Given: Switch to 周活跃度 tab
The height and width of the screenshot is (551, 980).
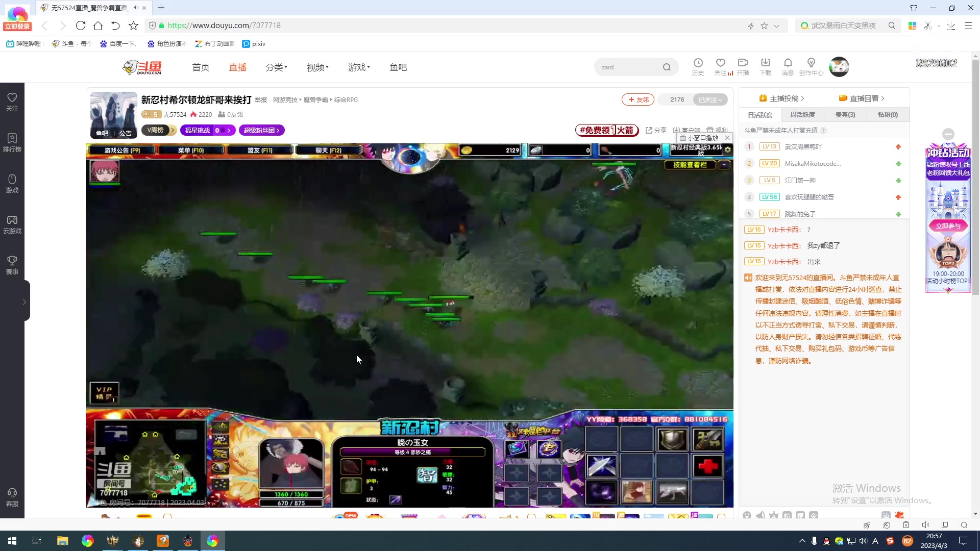Looking at the screenshot, I should pyautogui.click(x=802, y=115).
